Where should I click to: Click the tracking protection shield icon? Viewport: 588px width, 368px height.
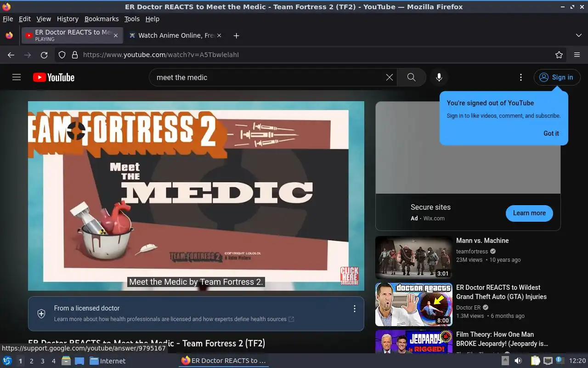(x=62, y=55)
